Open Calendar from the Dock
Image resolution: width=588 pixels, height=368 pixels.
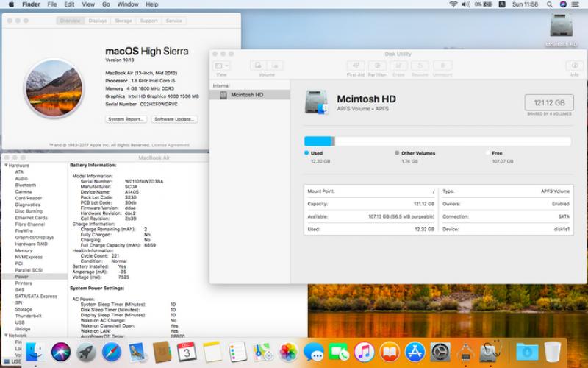coord(187,353)
